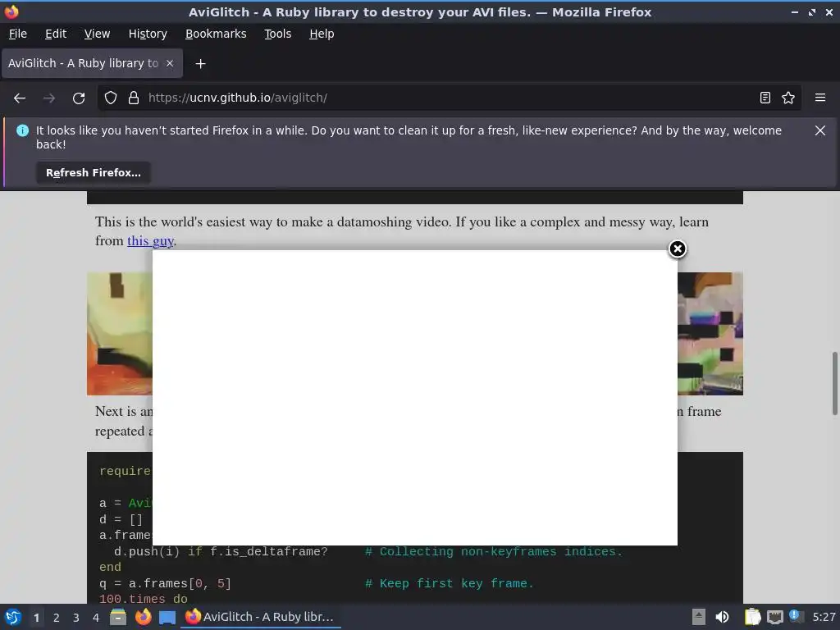Open the left datamosh thumbnail image

(x=120, y=334)
